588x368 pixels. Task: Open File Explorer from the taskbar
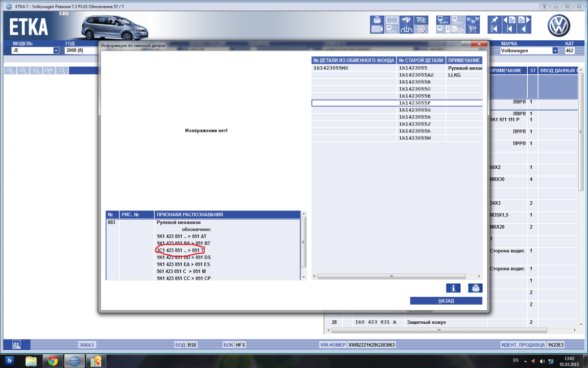[31, 361]
